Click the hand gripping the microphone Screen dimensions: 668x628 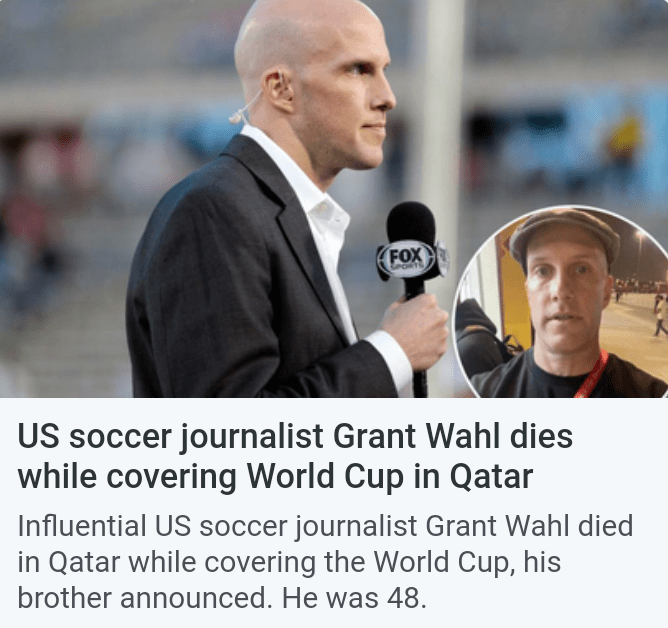click(415, 326)
